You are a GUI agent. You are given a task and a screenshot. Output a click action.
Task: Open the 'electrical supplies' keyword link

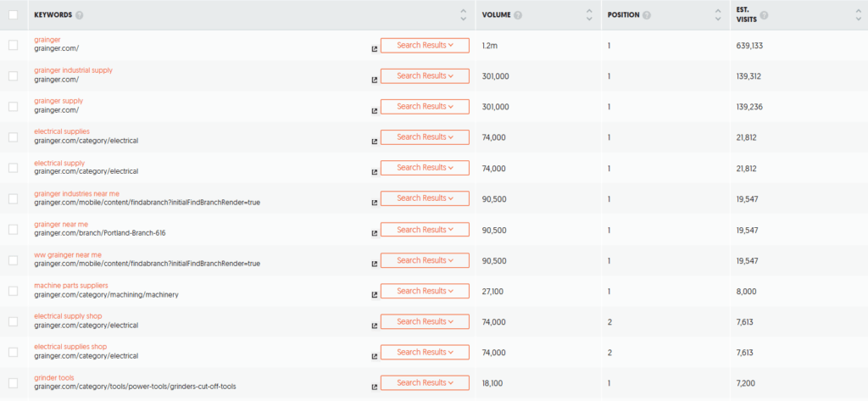[61, 131]
